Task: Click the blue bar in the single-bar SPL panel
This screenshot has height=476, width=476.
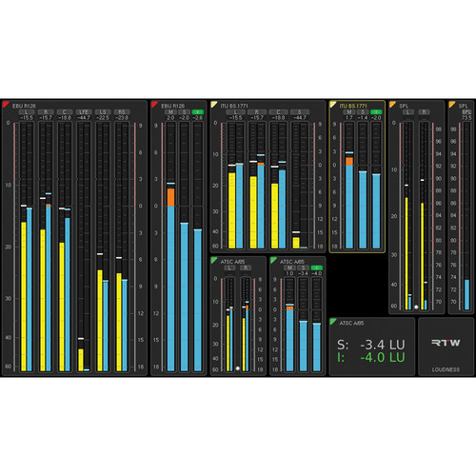Action: (466, 294)
